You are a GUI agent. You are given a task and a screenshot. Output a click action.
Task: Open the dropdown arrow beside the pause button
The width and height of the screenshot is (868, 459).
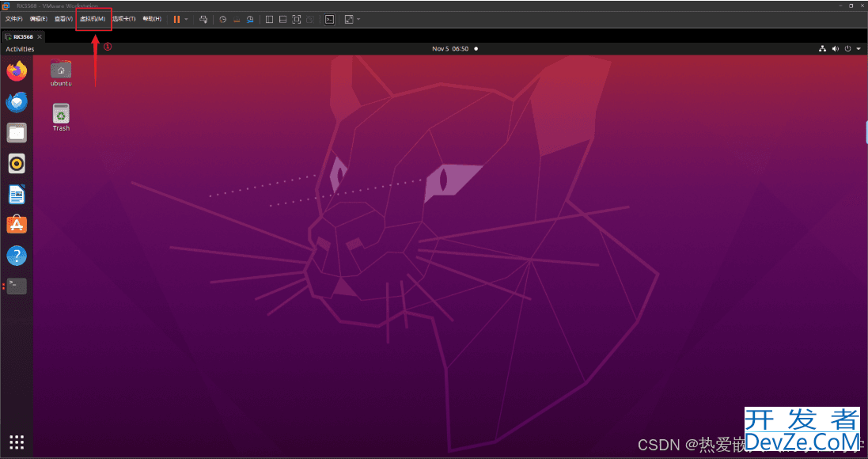pos(186,19)
